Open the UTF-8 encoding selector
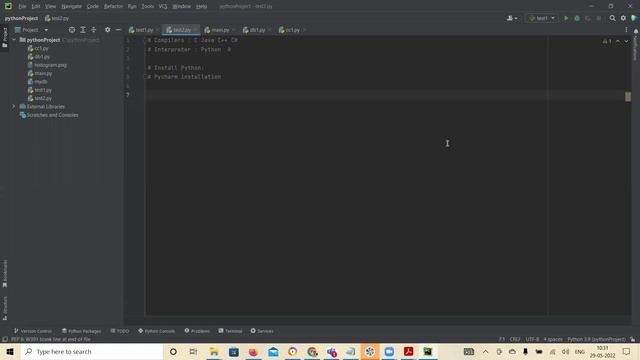 click(x=532, y=339)
